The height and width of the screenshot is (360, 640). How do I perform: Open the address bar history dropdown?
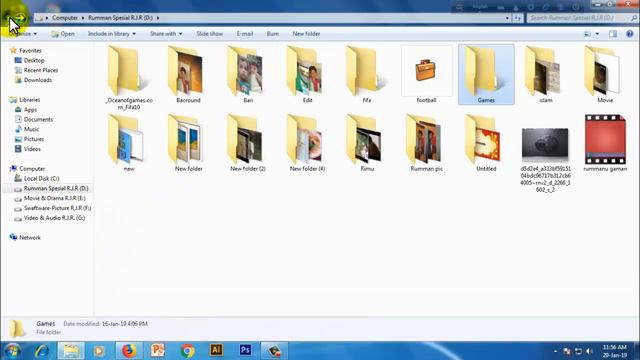click(x=507, y=18)
